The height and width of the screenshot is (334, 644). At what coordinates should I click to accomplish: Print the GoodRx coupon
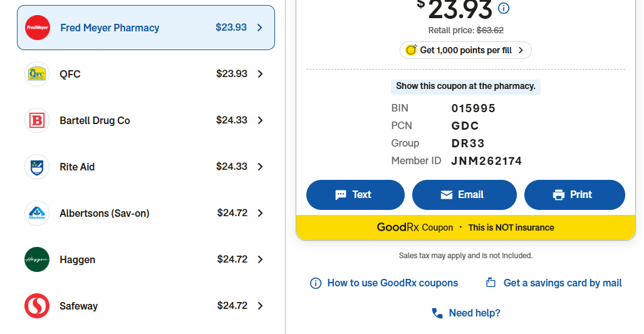coord(574,195)
